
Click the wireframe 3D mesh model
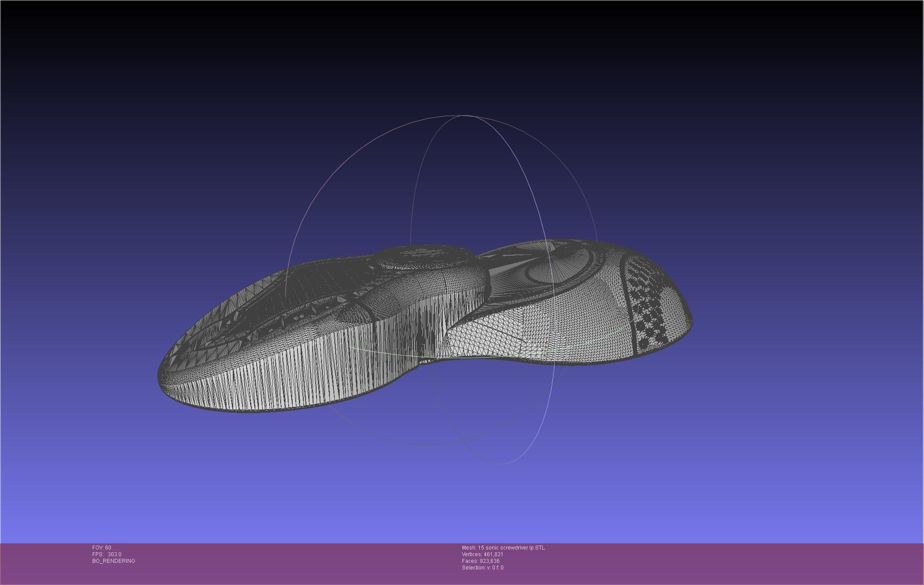coord(425,326)
